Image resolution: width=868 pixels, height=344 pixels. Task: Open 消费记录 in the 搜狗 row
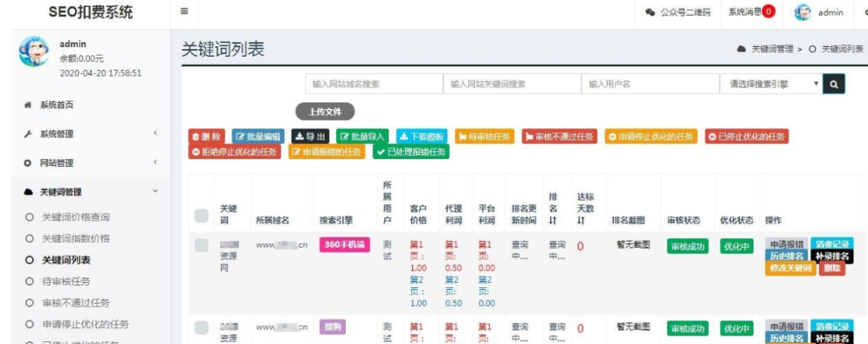tap(832, 326)
